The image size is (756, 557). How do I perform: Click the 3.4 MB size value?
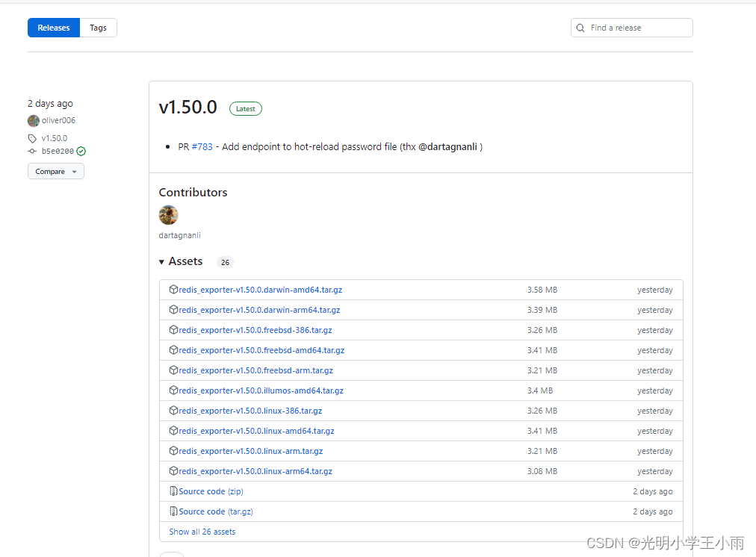click(x=540, y=390)
